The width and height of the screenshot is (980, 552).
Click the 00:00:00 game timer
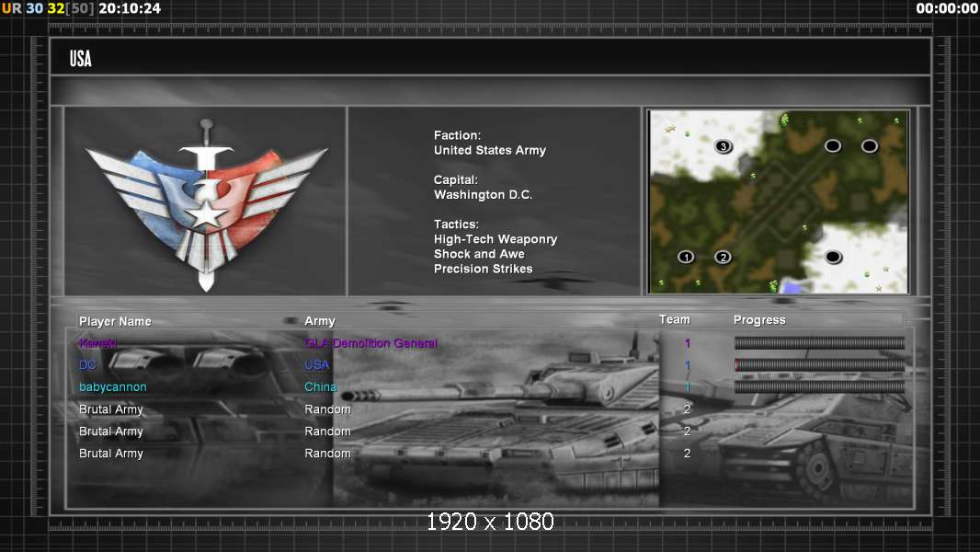pyautogui.click(x=946, y=8)
